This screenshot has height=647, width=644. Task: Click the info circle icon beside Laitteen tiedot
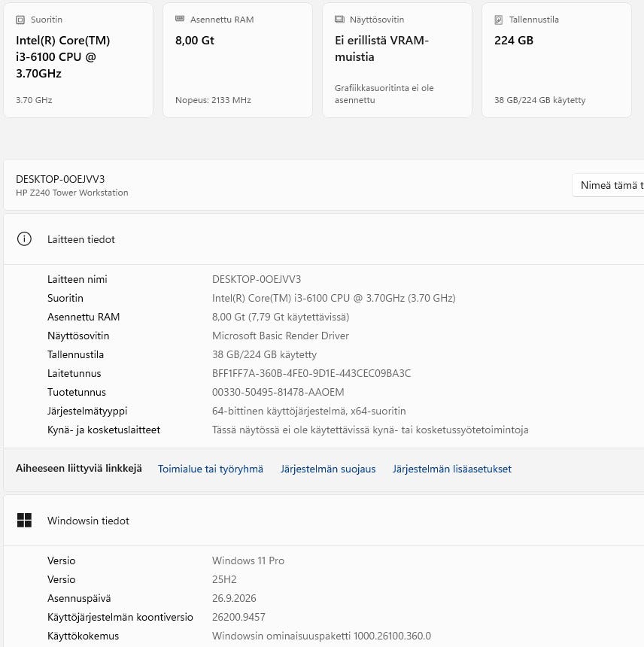point(24,239)
